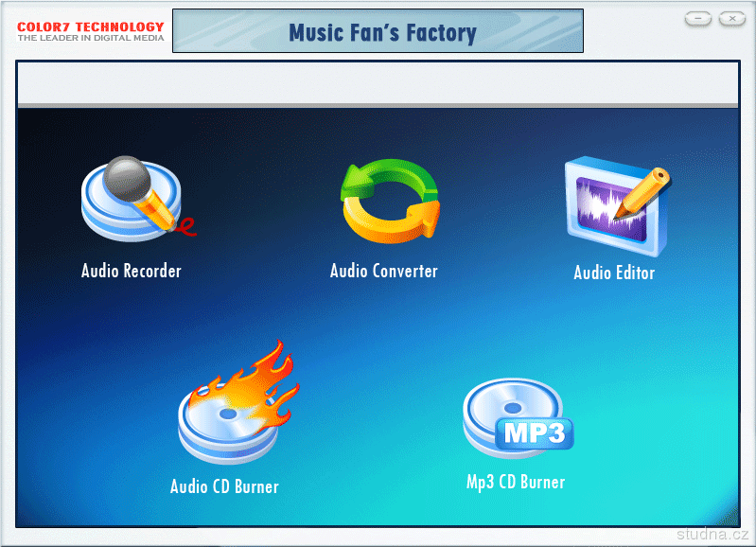The width and height of the screenshot is (756, 547).
Task: Click the Audio CD Burner text label
Action: (224, 486)
